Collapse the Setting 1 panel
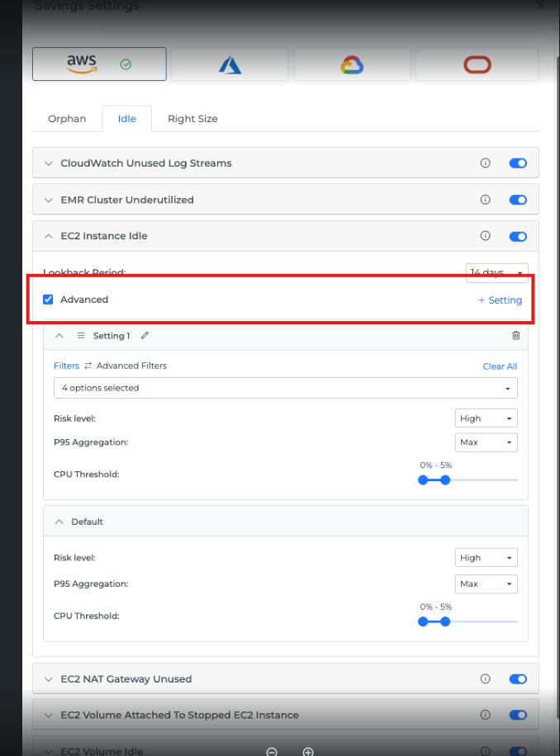The height and width of the screenshot is (756, 560). (59, 336)
